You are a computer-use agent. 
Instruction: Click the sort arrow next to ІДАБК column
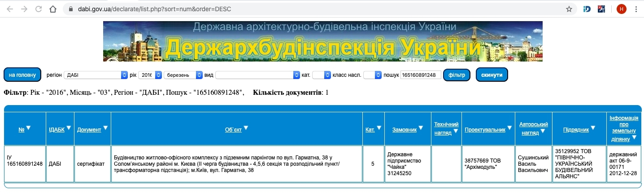tap(69, 128)
